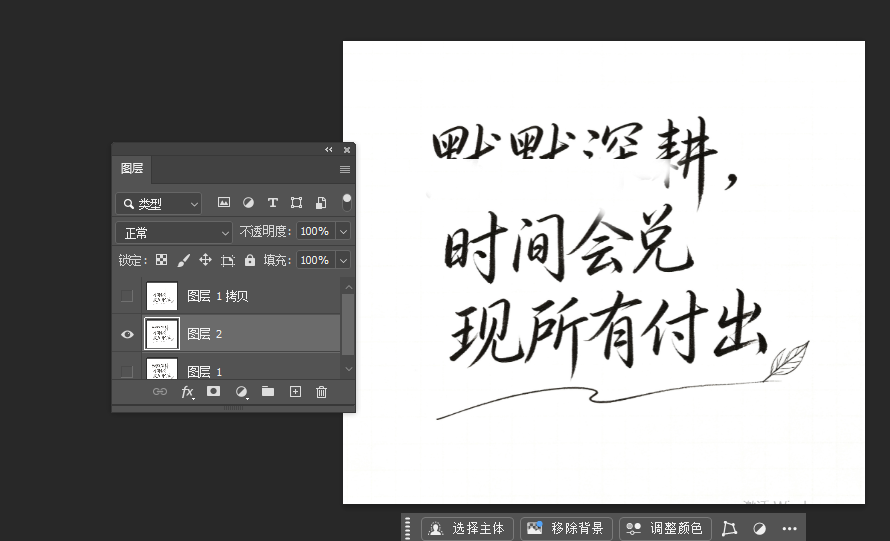Viewport: 890px width, 541px height.
Task: Click the 移除背景 button
Action: (566, 529)
